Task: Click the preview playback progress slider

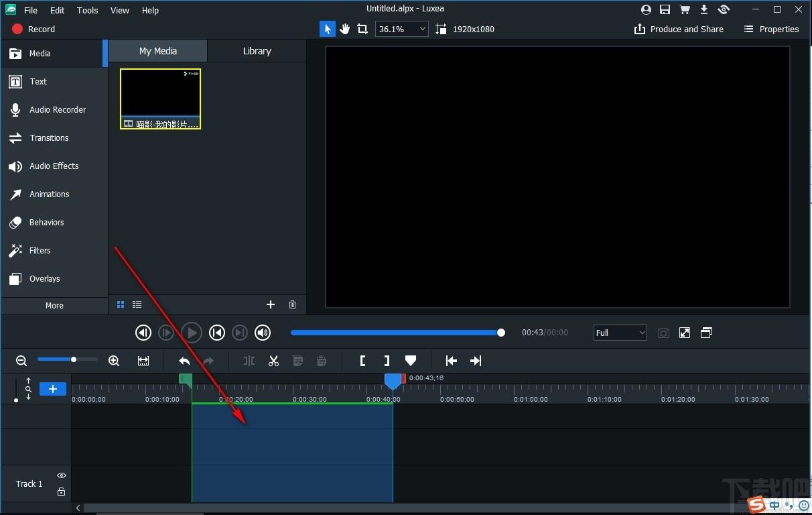Action: [397, 333]
